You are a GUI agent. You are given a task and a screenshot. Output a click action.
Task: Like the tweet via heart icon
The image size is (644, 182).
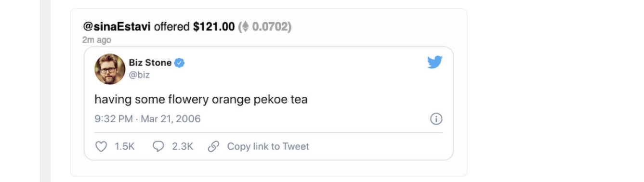click(101, 146)
